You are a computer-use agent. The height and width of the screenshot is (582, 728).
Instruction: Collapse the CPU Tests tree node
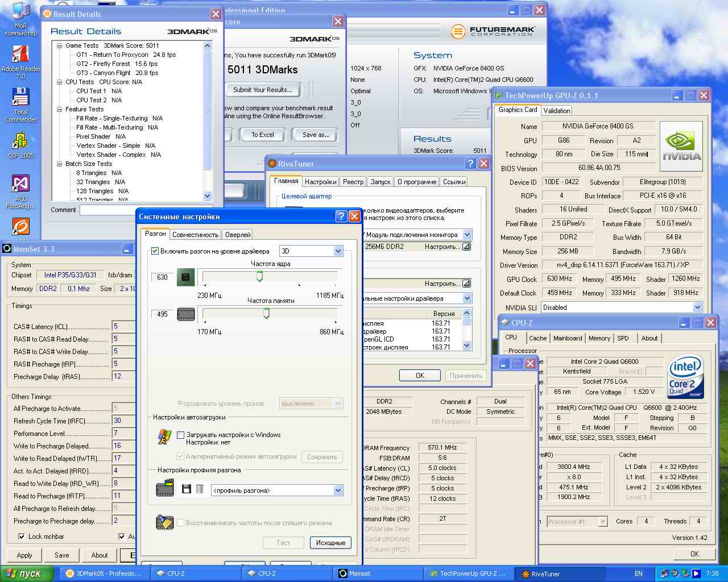click(x=60, y=82)
